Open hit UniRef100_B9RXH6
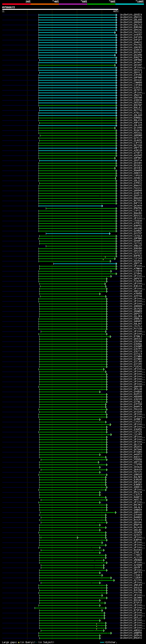 131,27
